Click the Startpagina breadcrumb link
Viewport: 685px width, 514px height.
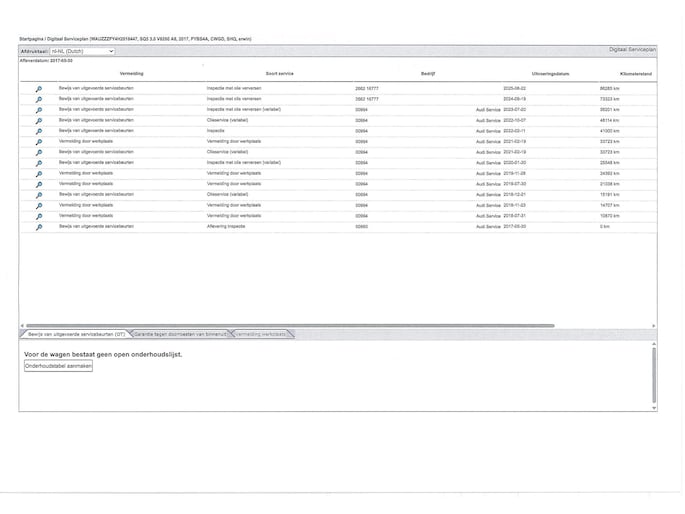(x=32, y=38)
